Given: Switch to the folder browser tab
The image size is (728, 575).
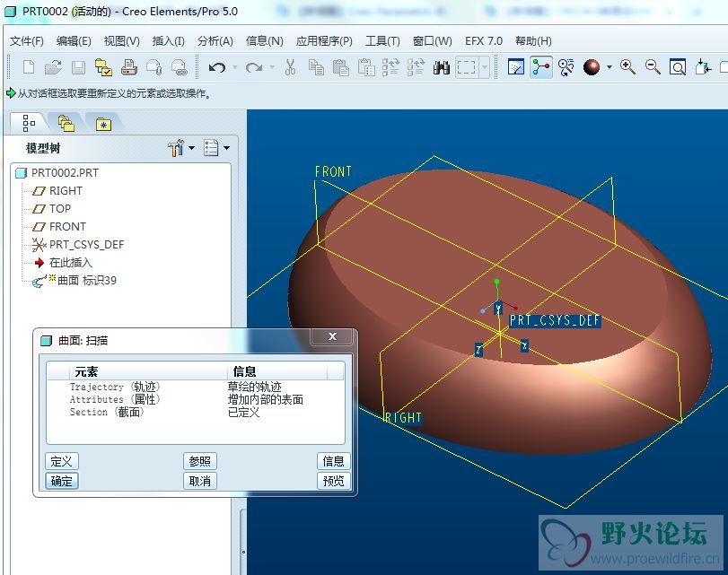Looking at the screenshot, I should (x=66, y=123).
